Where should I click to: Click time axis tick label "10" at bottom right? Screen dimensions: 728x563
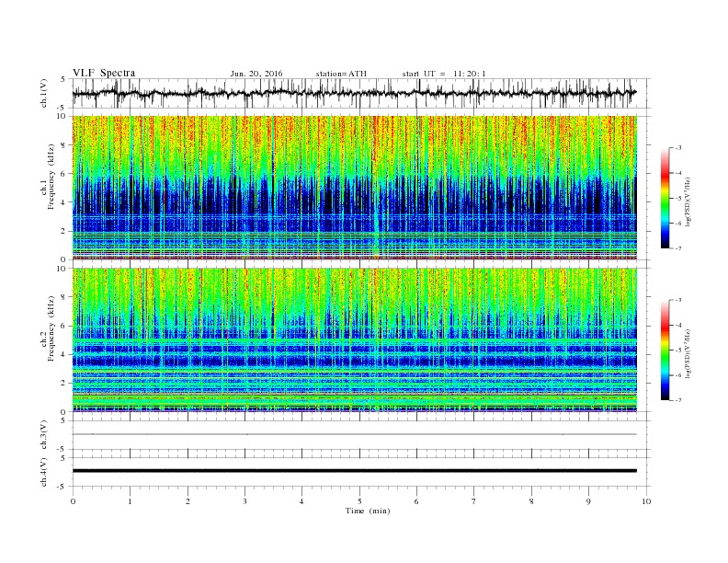[x=646, y=501]
